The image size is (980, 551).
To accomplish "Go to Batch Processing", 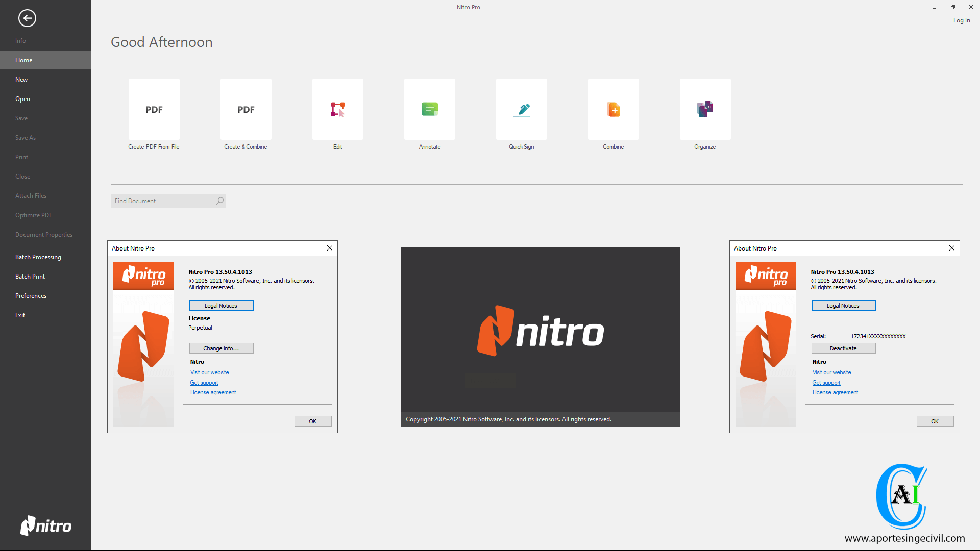I will point(38,257).
